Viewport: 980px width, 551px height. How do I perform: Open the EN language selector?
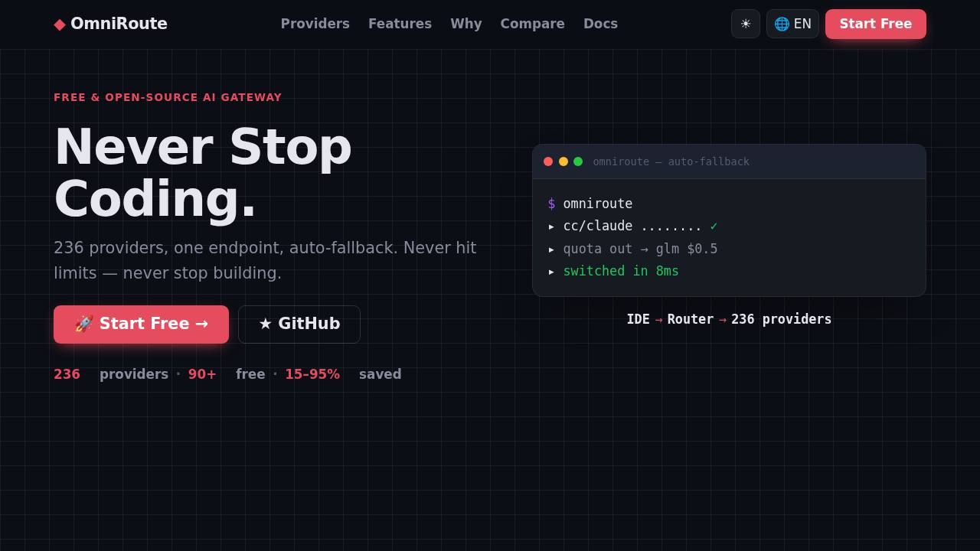792,24
